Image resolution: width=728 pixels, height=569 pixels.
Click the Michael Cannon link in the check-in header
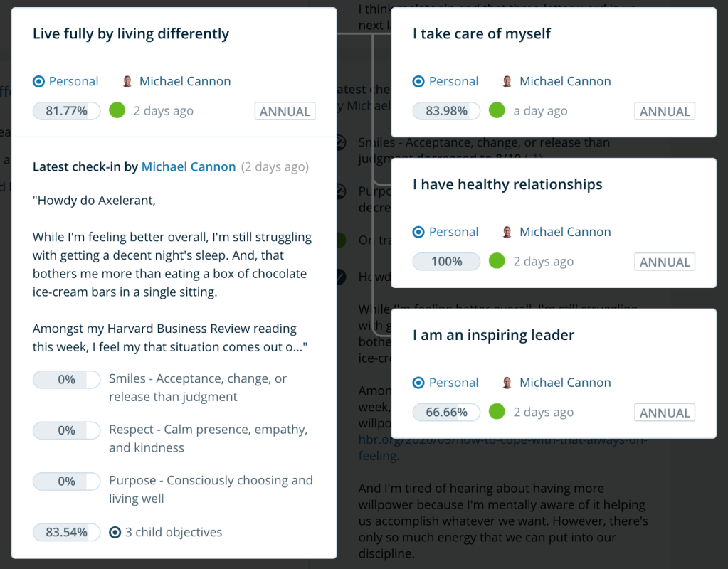tap(188, 166)
